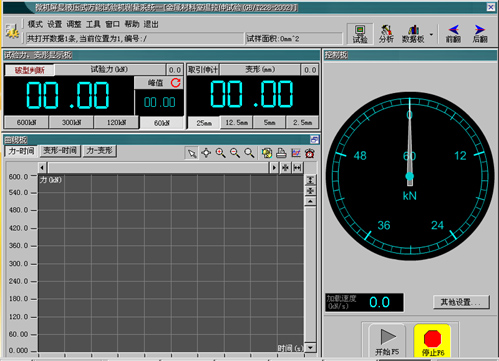This screenshot has height=361, width=499.
Task: Switch to the 力-时间 curve tab
Action: click(x=21, y=151)
